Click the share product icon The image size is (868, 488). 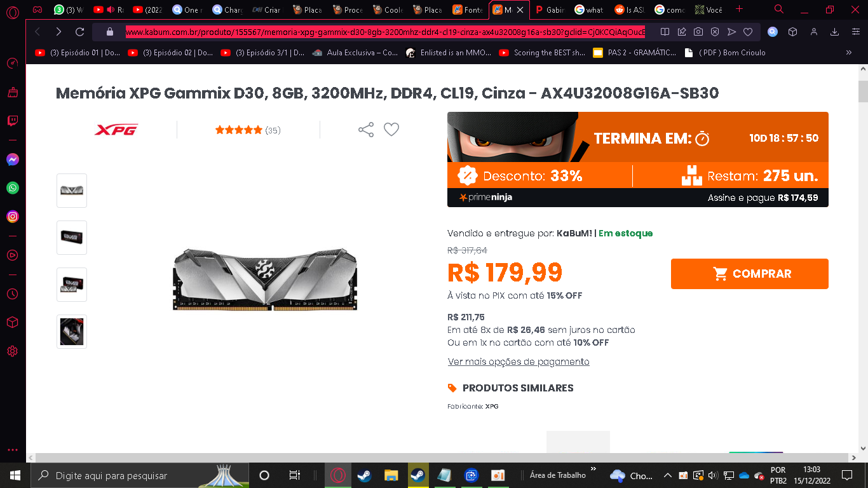tap(366, 130)
